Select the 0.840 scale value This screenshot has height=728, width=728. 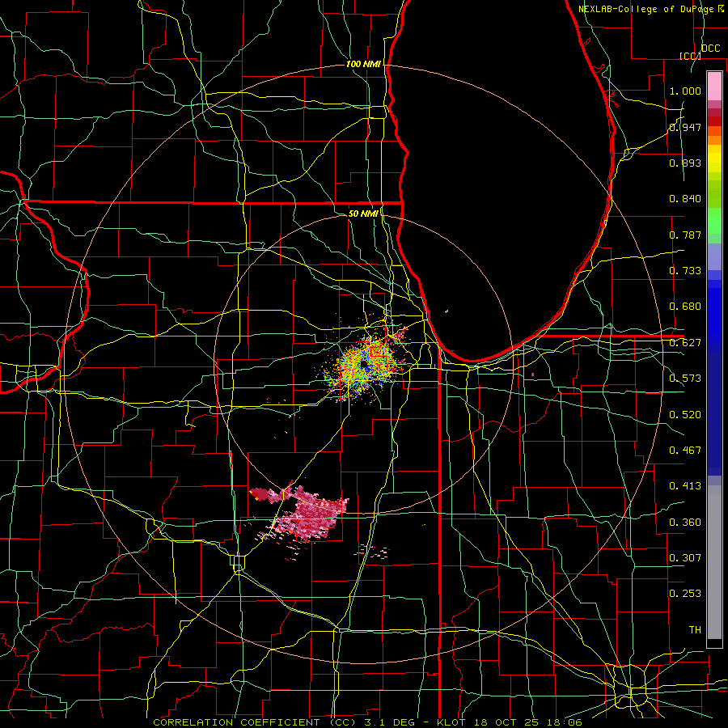point(685,199)
